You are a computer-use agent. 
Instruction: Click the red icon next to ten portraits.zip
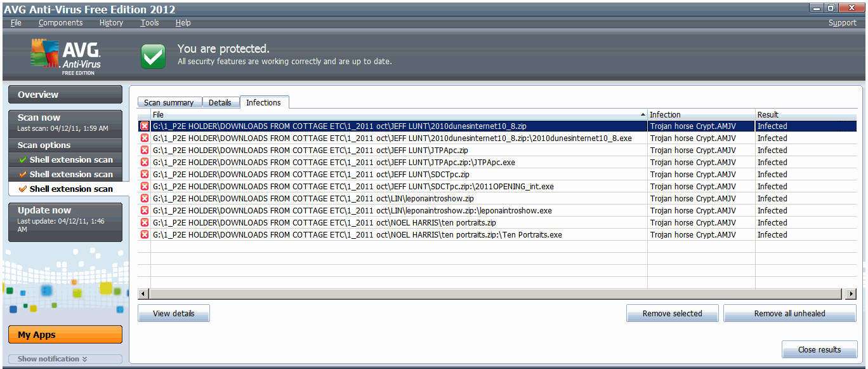(x=144, y=223)
